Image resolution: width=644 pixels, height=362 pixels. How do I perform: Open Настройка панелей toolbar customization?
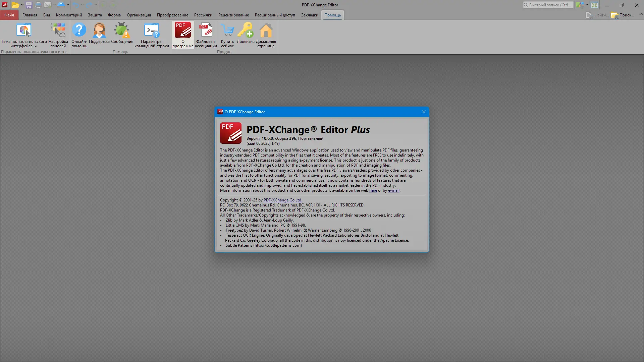point(58,31)
